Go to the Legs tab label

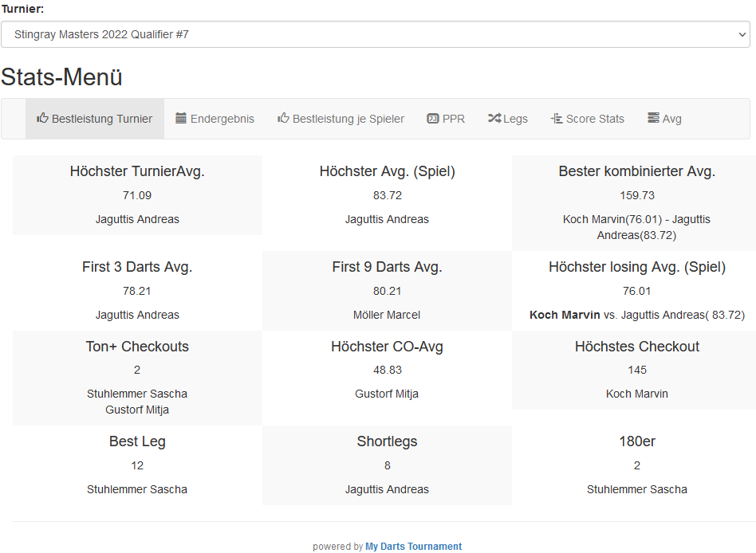tap(515, 119)
